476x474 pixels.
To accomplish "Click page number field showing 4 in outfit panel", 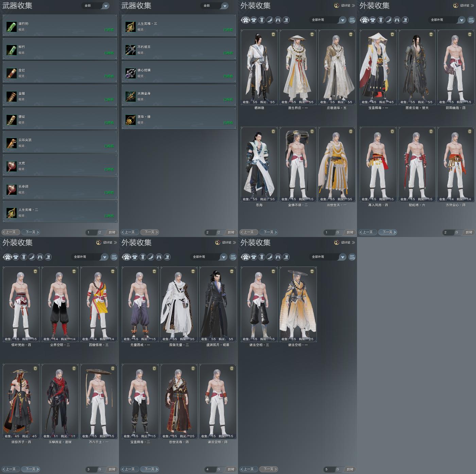I will point(210,470).
